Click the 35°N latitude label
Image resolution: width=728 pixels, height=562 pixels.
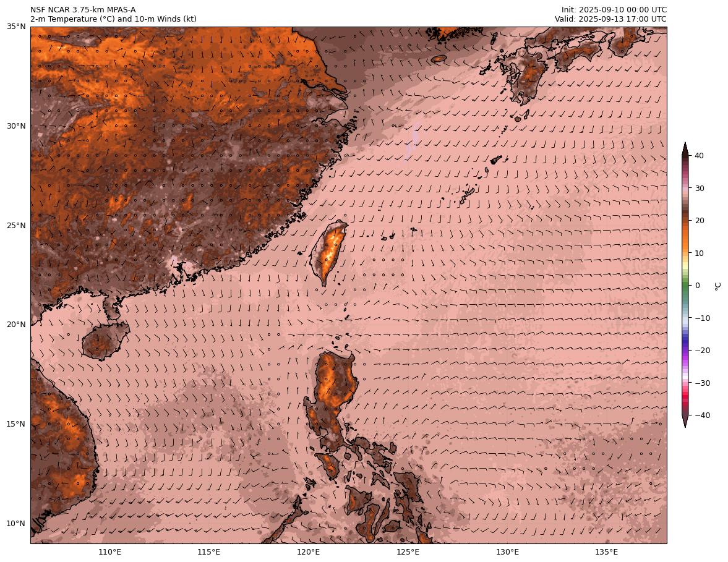tap(16, 27)
